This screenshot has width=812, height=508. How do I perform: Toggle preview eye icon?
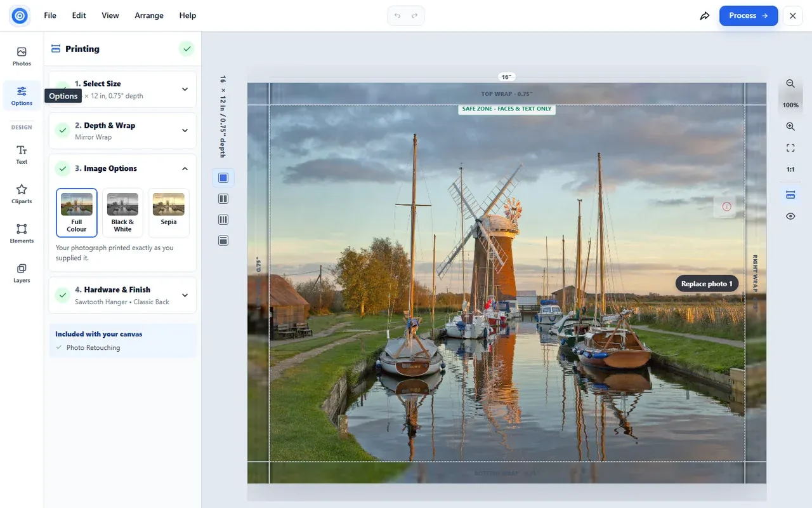click(790, 216)
